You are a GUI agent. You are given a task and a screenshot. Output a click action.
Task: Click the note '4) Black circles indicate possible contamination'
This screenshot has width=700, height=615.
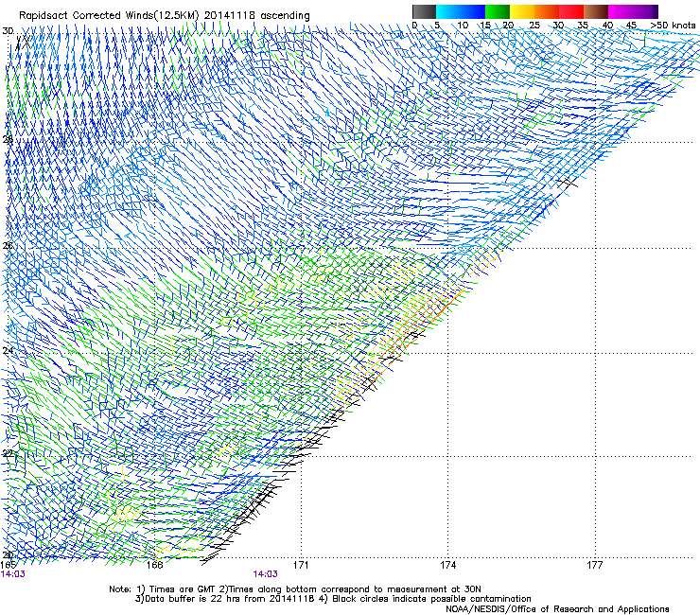point(425,599)
